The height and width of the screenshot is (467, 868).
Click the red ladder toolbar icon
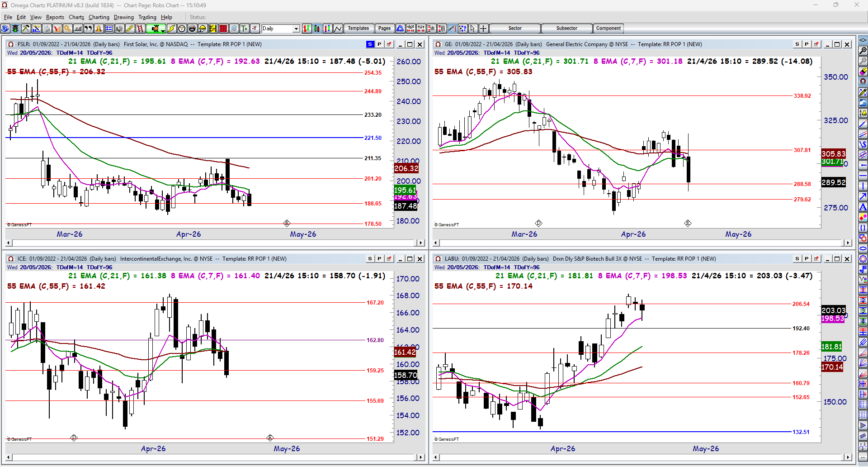(x=140, y=29)
